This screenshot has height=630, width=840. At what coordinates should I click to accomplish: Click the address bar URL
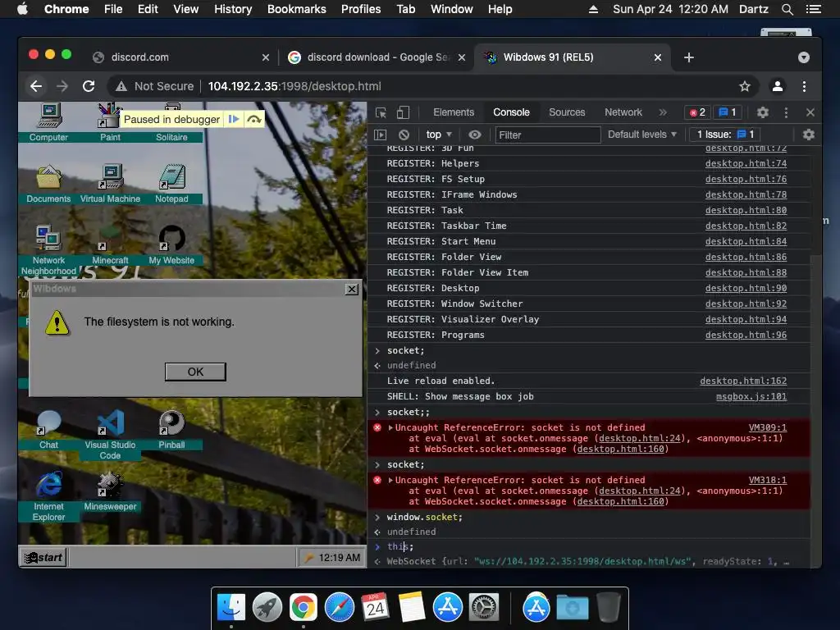point(294,86)
